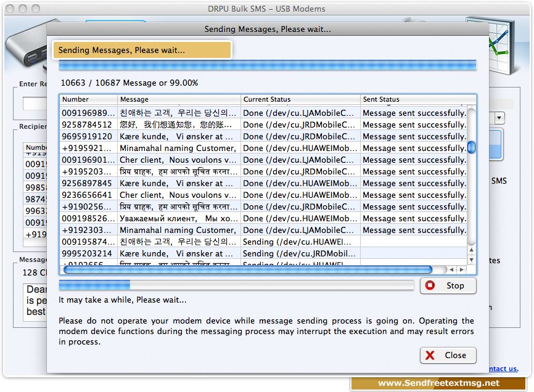The image size is (534, 392).
Task: Close the sending messages dialog
Action: [448, 355]
